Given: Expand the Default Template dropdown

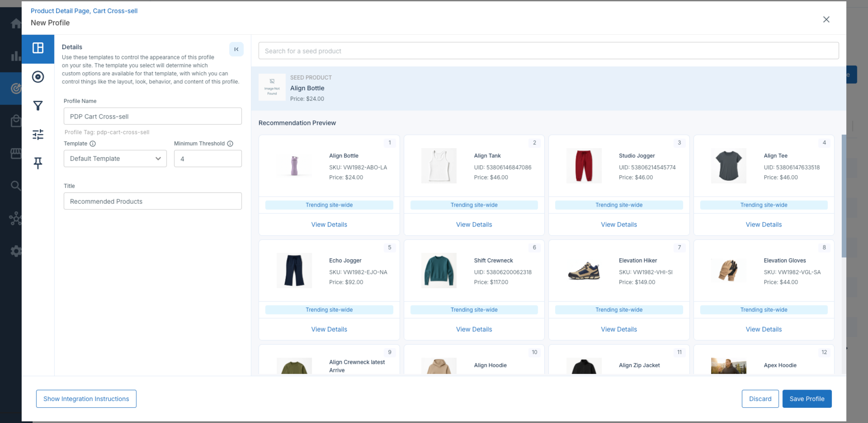Looking at the screenshot, I should tap(115, 158).
